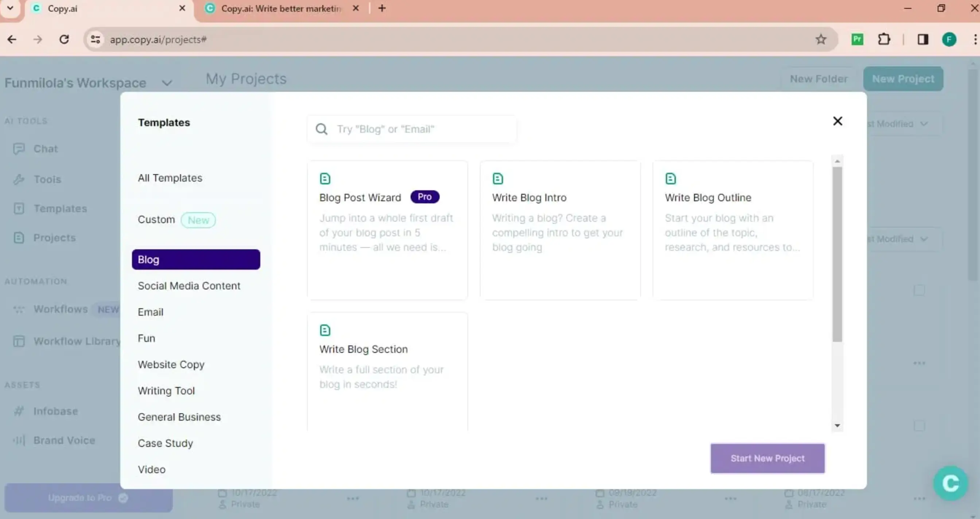Reload the page
The image size is (980, 519).
[64, 39]
